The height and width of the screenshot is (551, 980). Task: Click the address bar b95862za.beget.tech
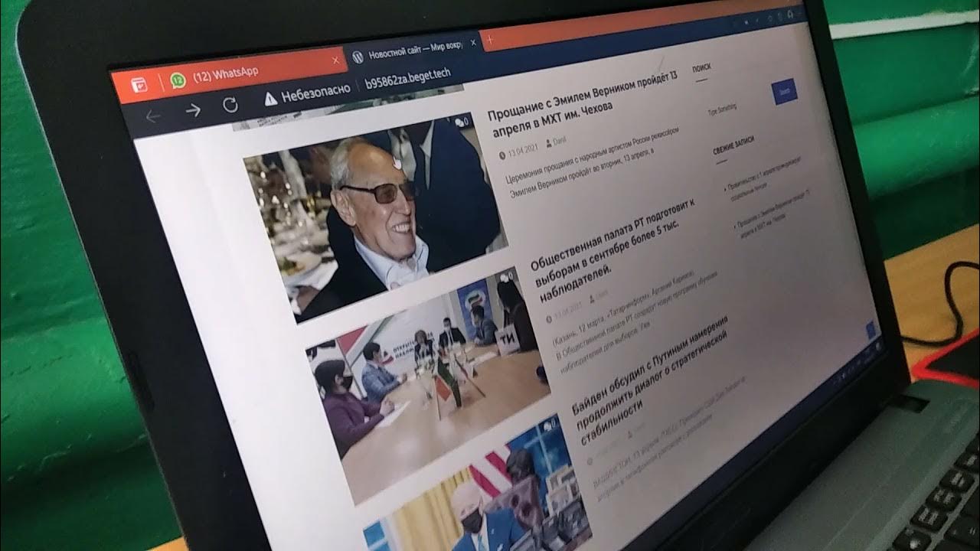tap(407, 78)
